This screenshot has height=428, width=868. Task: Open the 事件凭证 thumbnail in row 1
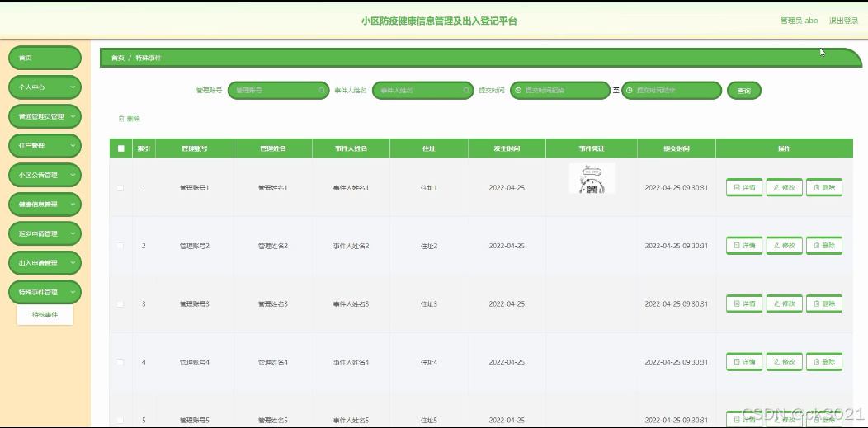[x=592, y=179]
